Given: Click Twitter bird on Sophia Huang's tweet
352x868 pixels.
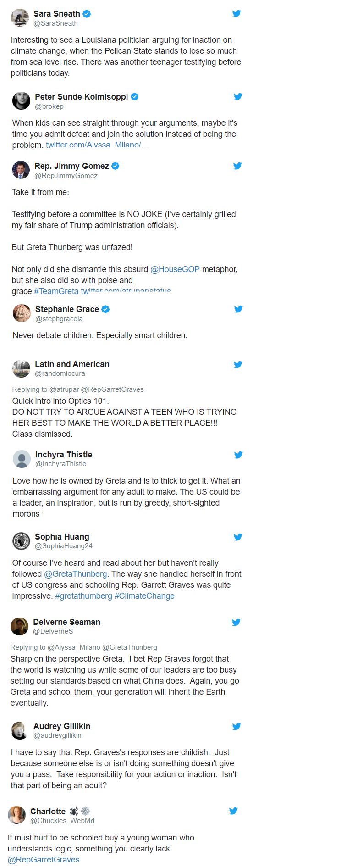Looking at the screenshot, I should coord(238,537).
